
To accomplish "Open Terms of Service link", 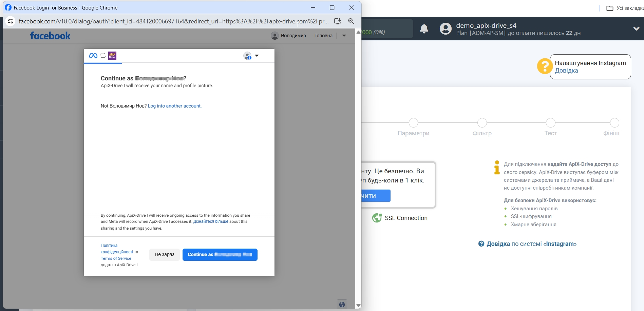I will coord(116,258).
